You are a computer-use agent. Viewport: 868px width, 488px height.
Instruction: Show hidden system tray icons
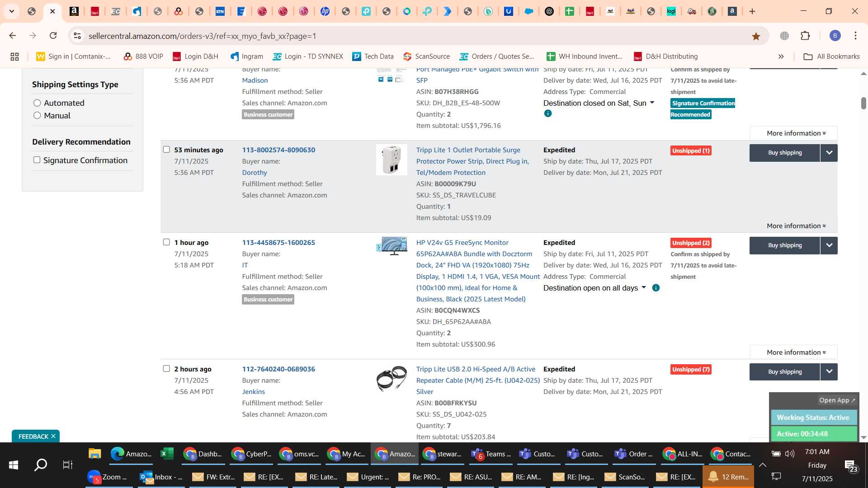point(762,465)
